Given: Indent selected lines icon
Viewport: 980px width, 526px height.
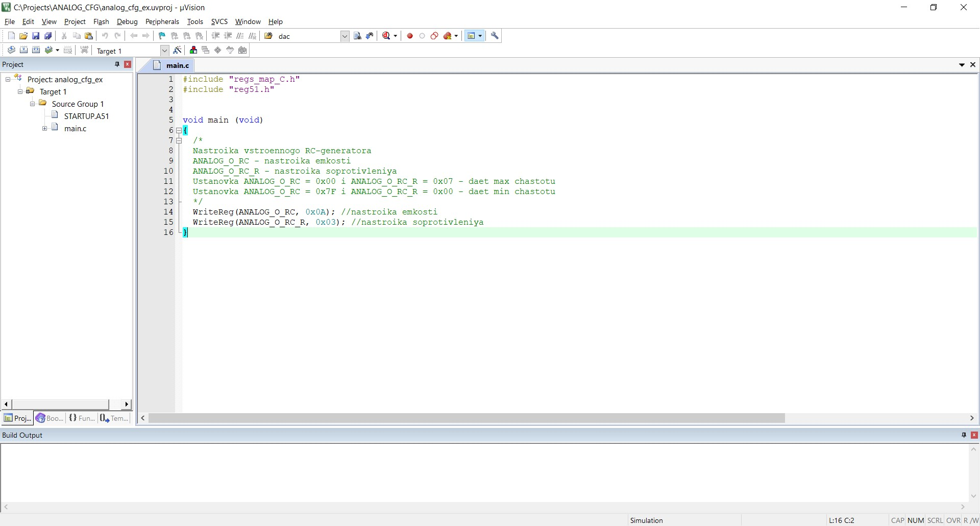Looking at the screenshot, I should tap(215, 36).
